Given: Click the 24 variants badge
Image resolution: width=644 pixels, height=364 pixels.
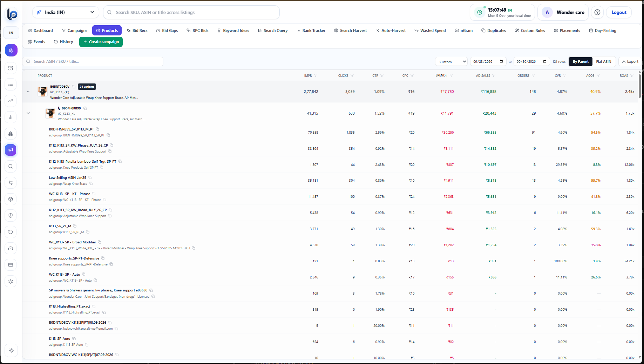Looking at the screenshot, I should point(87,87).
